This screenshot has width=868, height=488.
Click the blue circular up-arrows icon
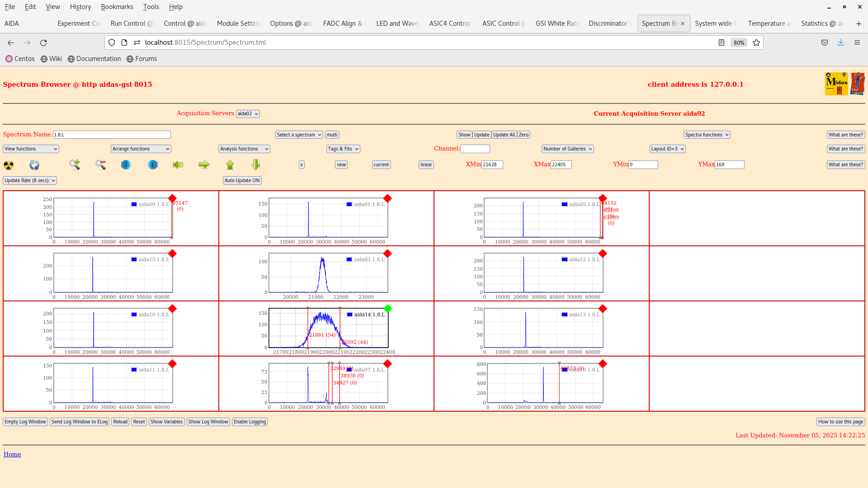pos(152,165)
